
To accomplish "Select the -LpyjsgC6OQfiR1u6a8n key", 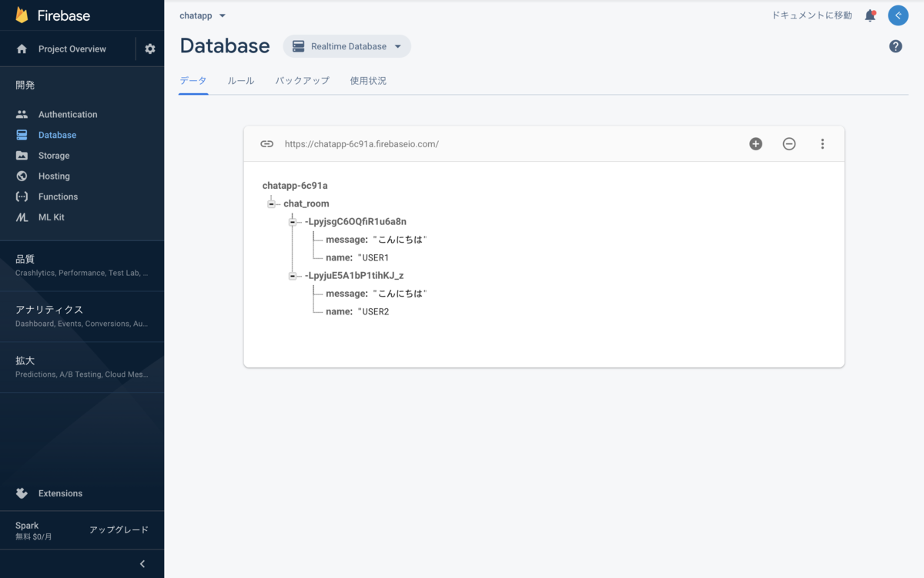I will coord(356,222).
